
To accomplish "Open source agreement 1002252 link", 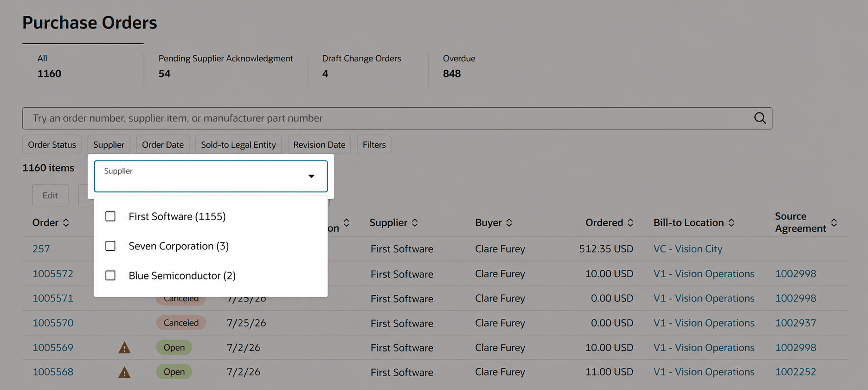I will (796, 372).
